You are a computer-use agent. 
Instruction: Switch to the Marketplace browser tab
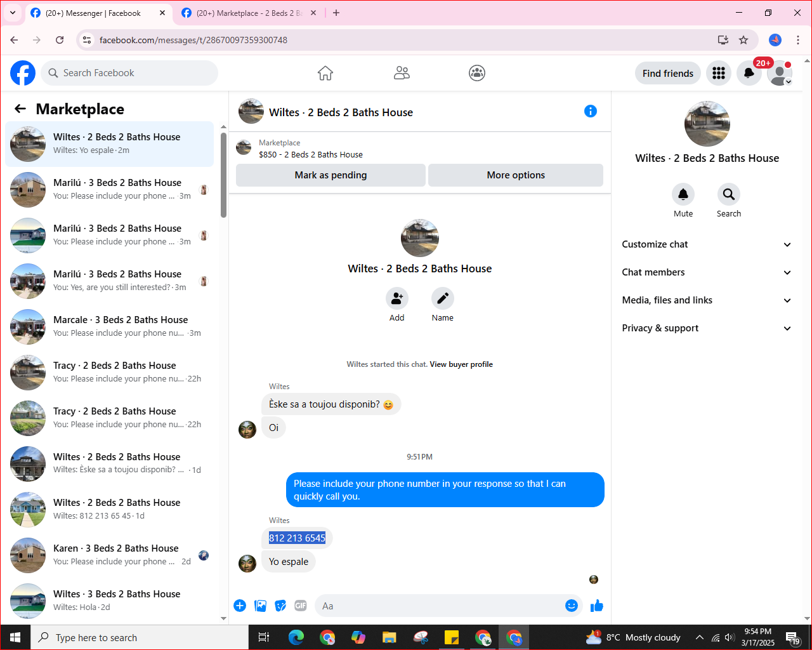249,13
